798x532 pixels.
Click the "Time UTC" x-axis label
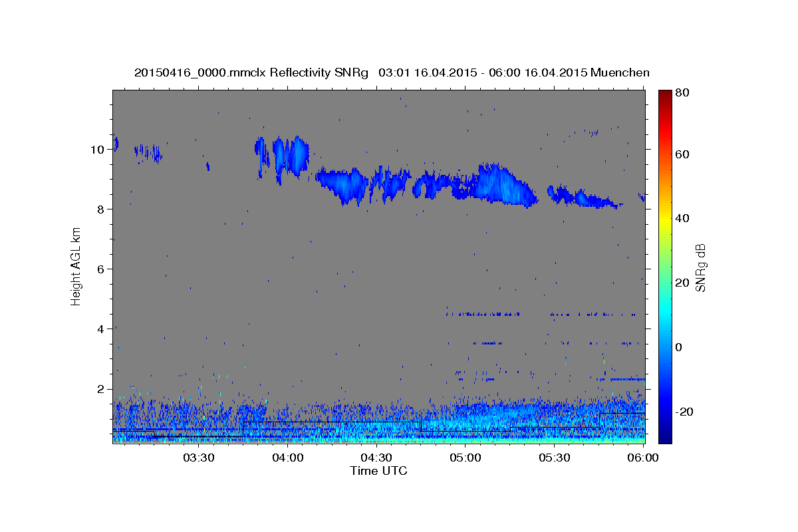point(378,471)
